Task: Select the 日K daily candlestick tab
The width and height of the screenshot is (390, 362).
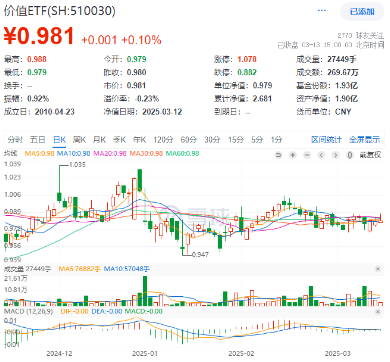Action: 60,140
